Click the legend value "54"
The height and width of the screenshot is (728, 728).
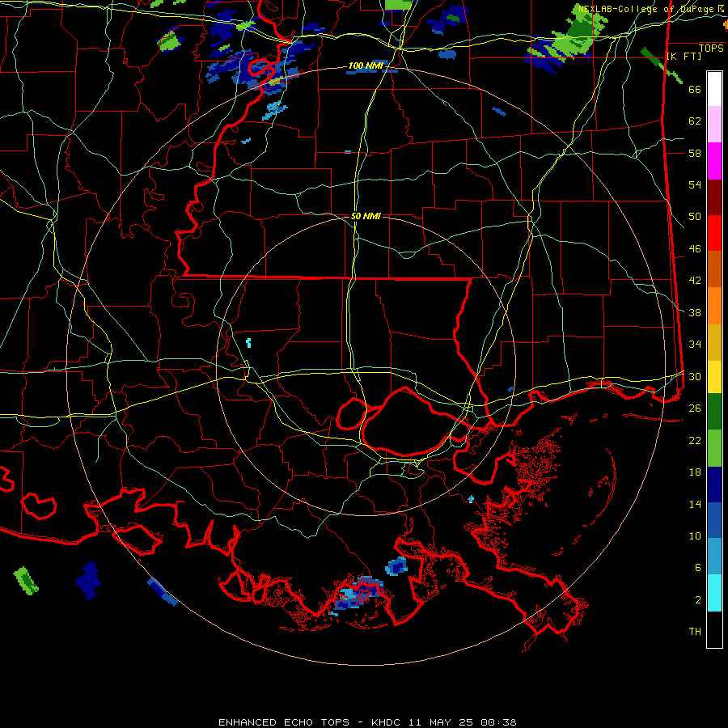[x=695, y=184]
